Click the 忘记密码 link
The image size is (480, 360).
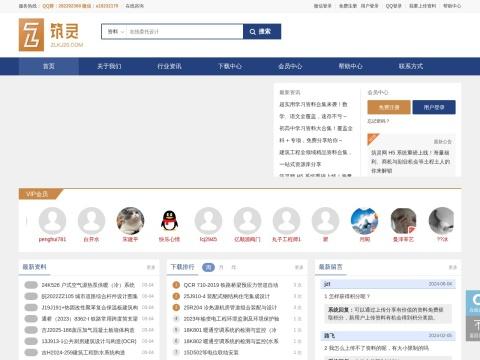click(x=378, y=121)
